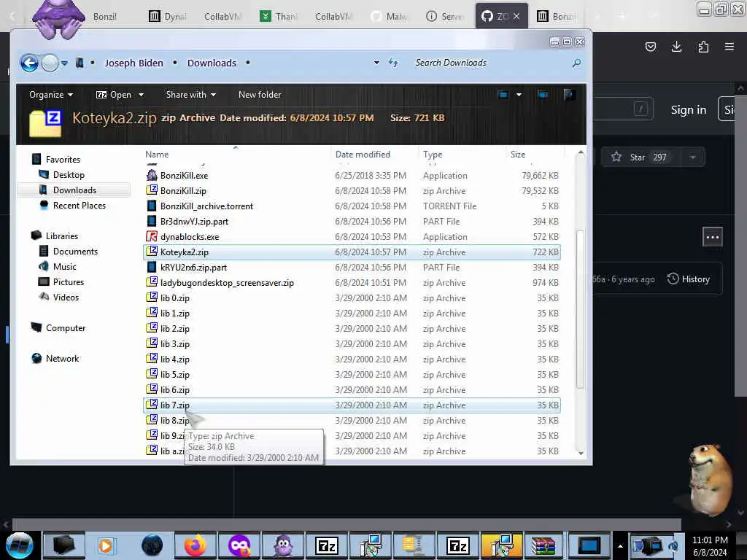Select BonziKill_archive.torrent file
Image resolution: width=747 pixels, height=560 pixels.
click(206, 206)
